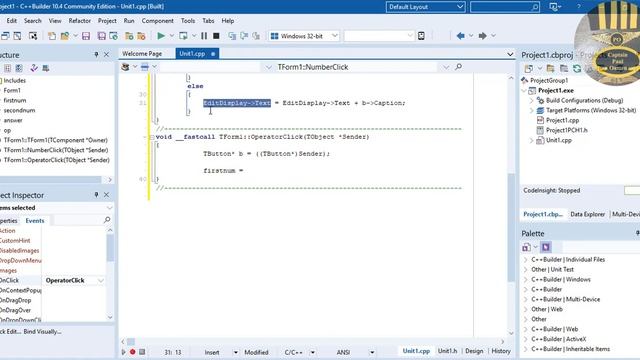This screenshot has height=360, width=640.
Task: Open the OperatorClick OnClick event dropdown
Action: click(100, 280)
